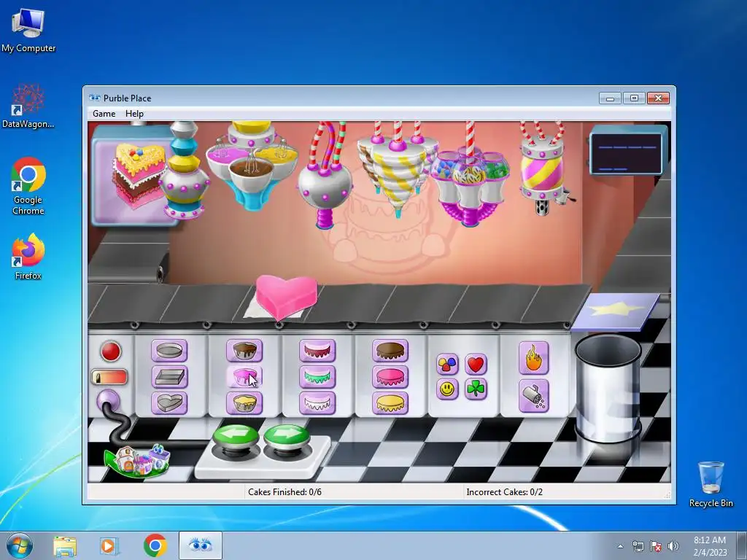Open the Action Center flag icon

656,546
